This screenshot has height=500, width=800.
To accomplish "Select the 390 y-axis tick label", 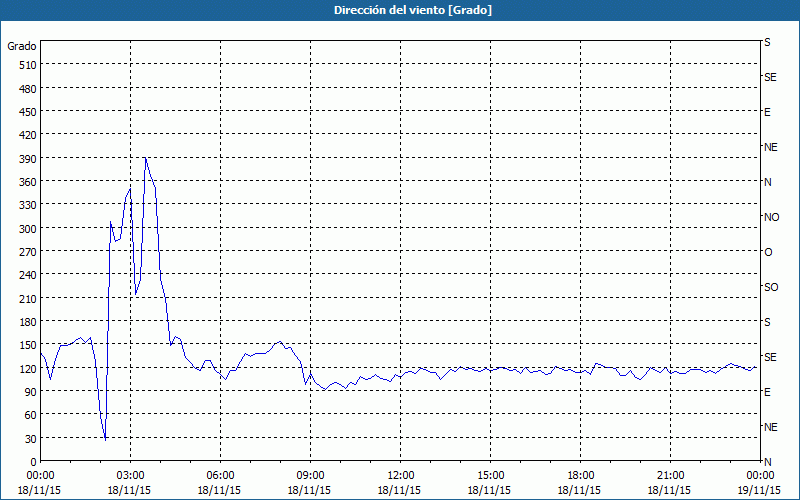I will pos(28,159).
